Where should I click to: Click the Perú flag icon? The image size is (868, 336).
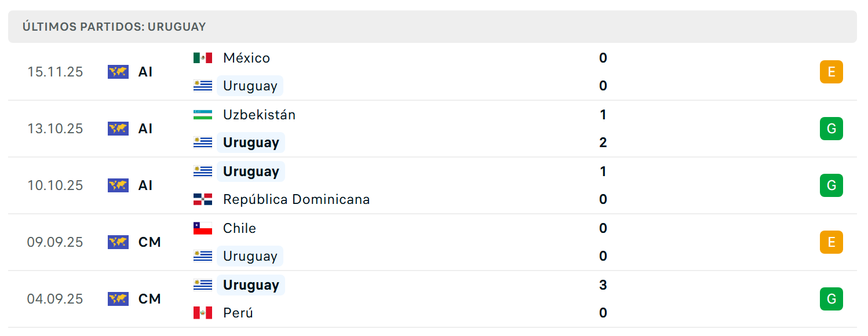click(x=203, y=313)
